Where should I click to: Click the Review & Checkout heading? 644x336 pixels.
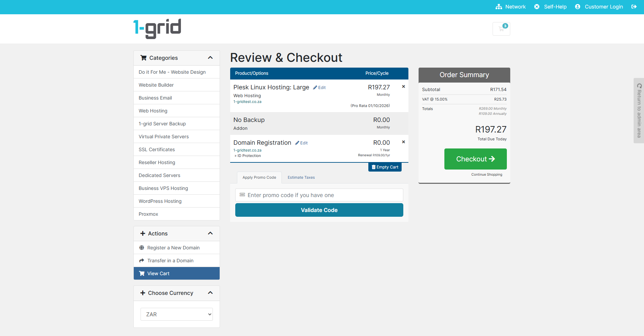pyautogui.click(x=286, y=58)
